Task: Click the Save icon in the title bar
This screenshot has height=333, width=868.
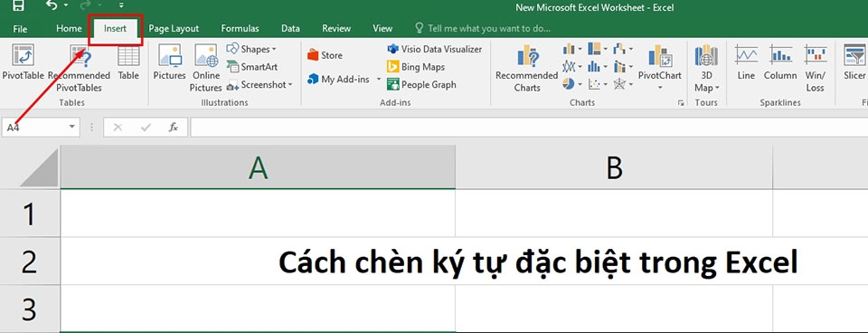Action: 18,6
